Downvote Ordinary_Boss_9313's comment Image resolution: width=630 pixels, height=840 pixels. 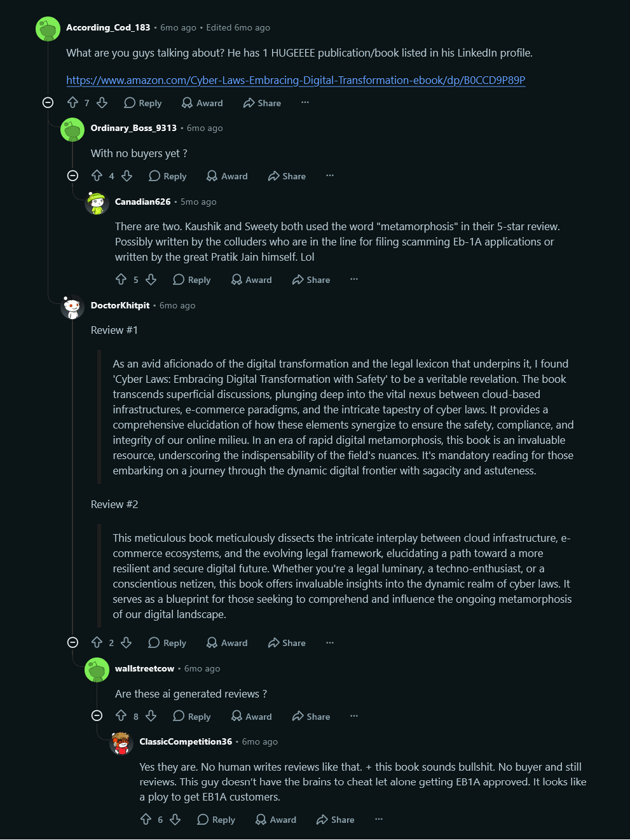click(127, 176)
